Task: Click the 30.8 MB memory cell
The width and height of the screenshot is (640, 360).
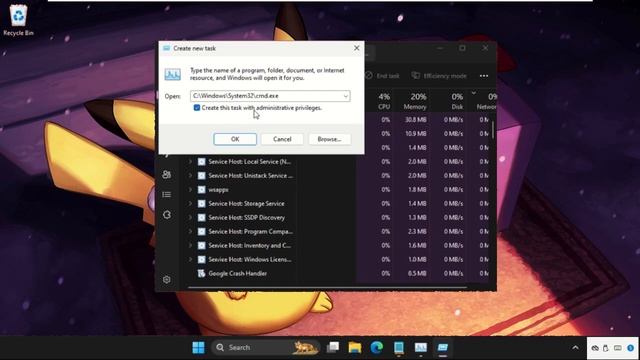Action: click(x=416, y=120)
